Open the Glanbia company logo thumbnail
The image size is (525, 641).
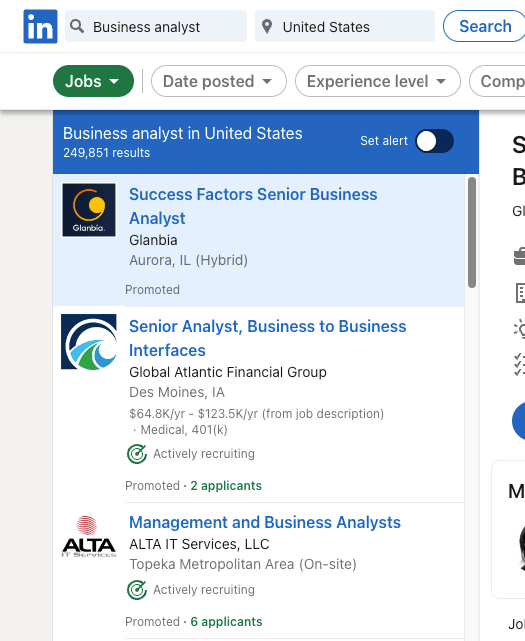(89, 210)
